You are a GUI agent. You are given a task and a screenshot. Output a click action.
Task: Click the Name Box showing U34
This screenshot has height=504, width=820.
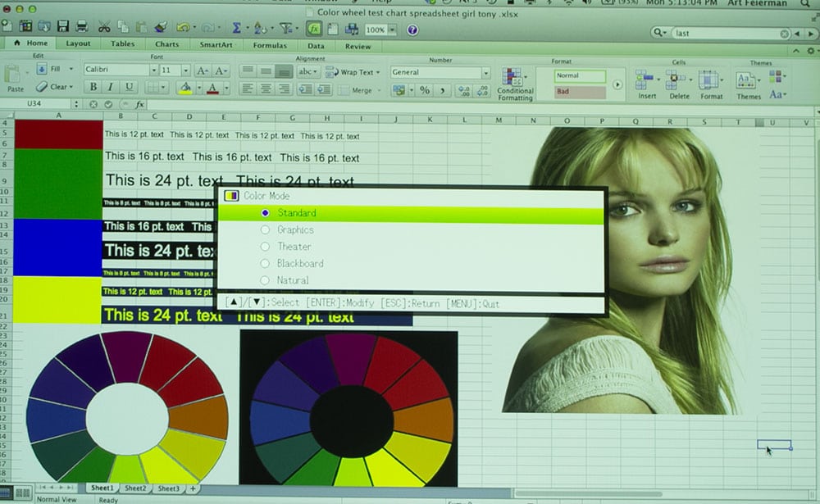pyautogui.click(x=34, y=104)
